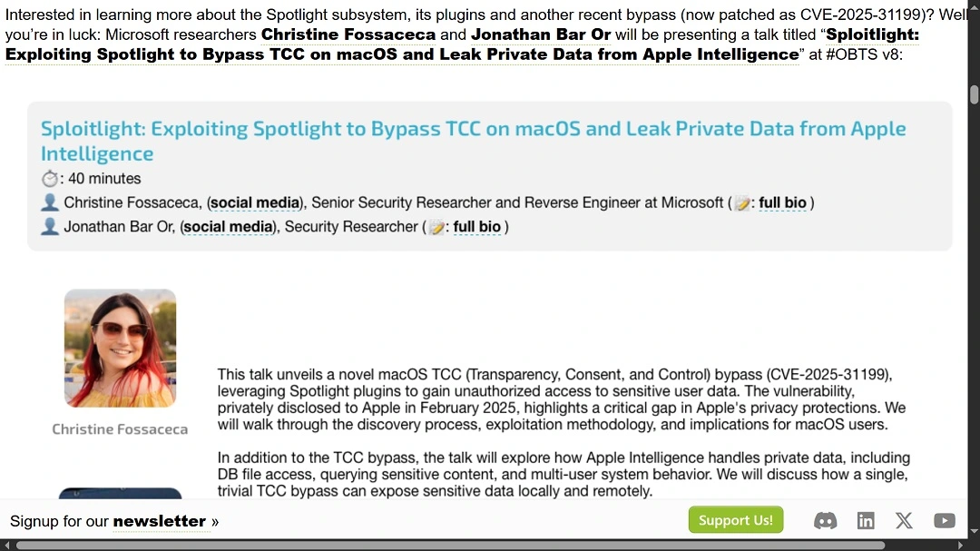Image resolution: width=980 pixels, height=551 pixels.
Task: Open Jonathan Bar Or's social media link
Action: pyautogui.click(x=227, y=226)
